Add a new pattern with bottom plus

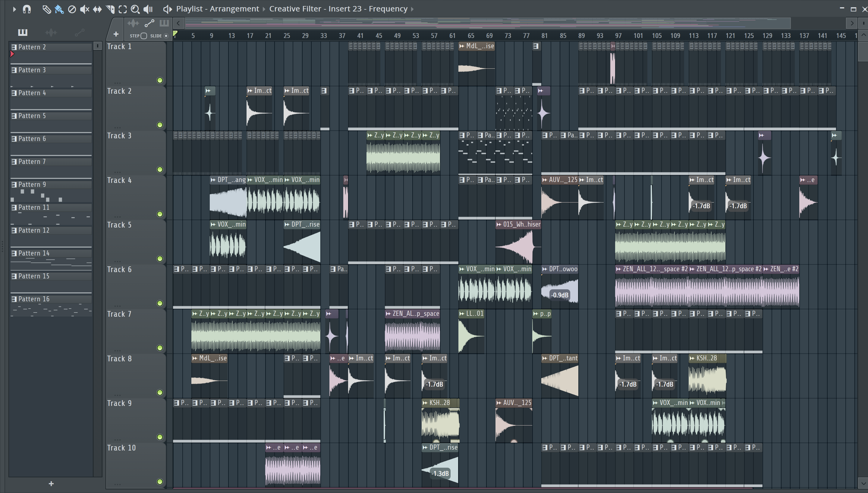coord(51,484)
